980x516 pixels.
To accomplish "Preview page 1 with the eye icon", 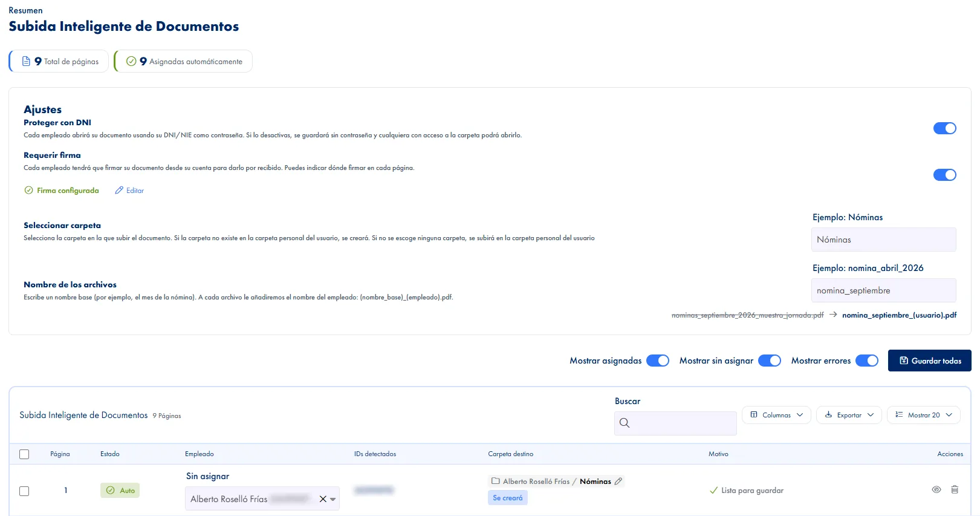I will 936,490.
